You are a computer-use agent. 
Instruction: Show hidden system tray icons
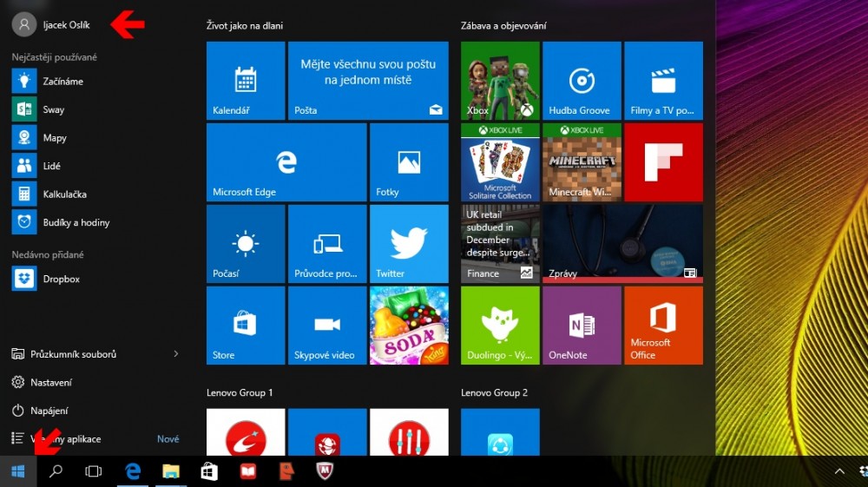839,471
